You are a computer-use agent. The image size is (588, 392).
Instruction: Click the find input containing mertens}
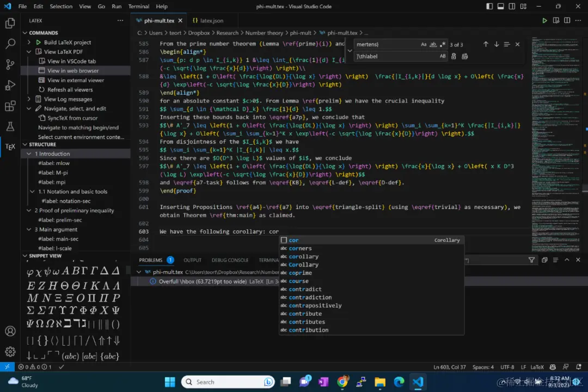[386, 44]
